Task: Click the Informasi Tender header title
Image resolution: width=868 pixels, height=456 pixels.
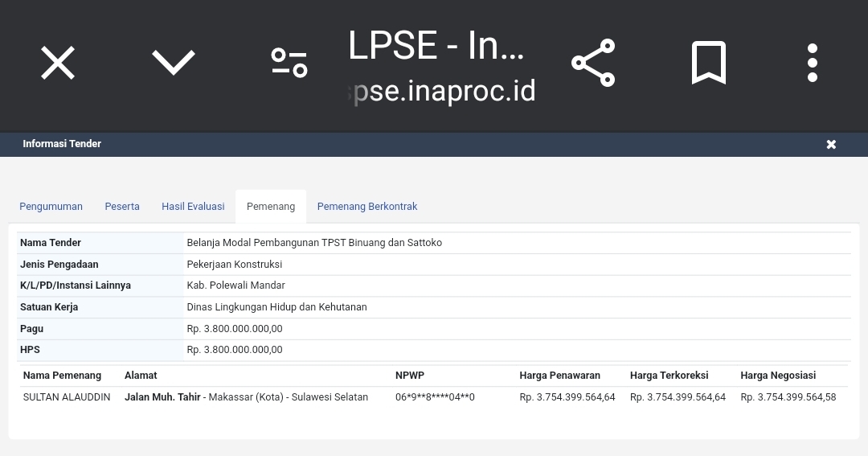Action: [62, 144]
